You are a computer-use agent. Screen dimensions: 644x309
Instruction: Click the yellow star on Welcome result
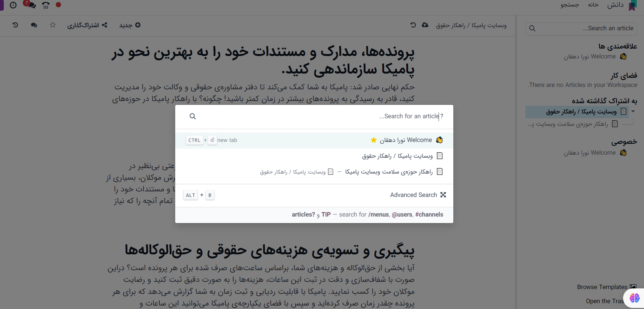click(x=374, y=140)
